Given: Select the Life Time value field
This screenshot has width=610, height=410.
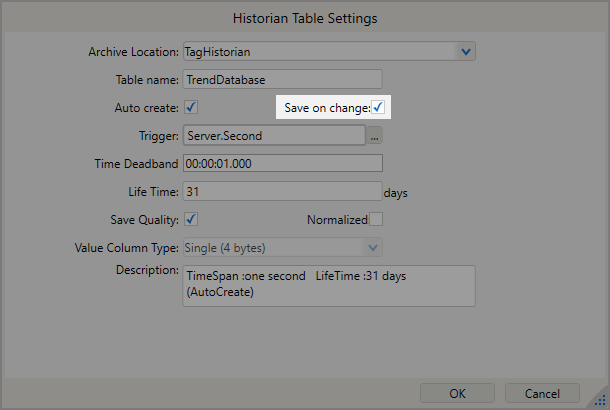Looking at the screenshot, I should click(282, 191).
